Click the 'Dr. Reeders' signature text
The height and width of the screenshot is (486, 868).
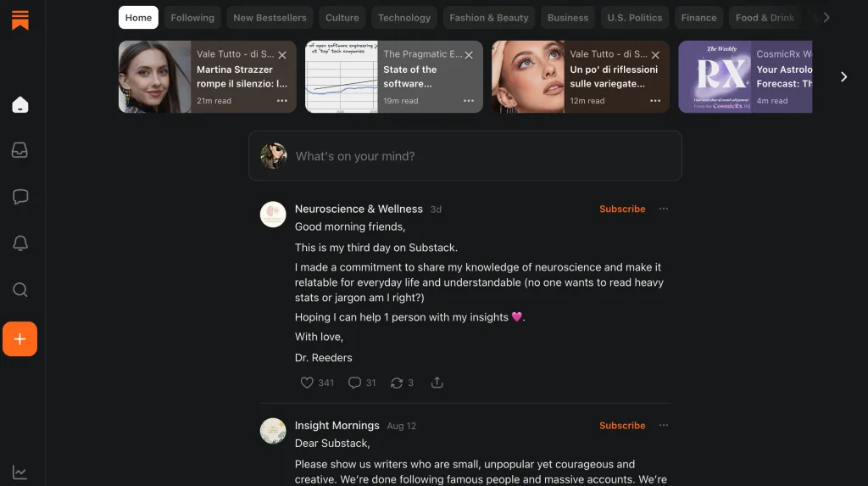click(323, 358)
